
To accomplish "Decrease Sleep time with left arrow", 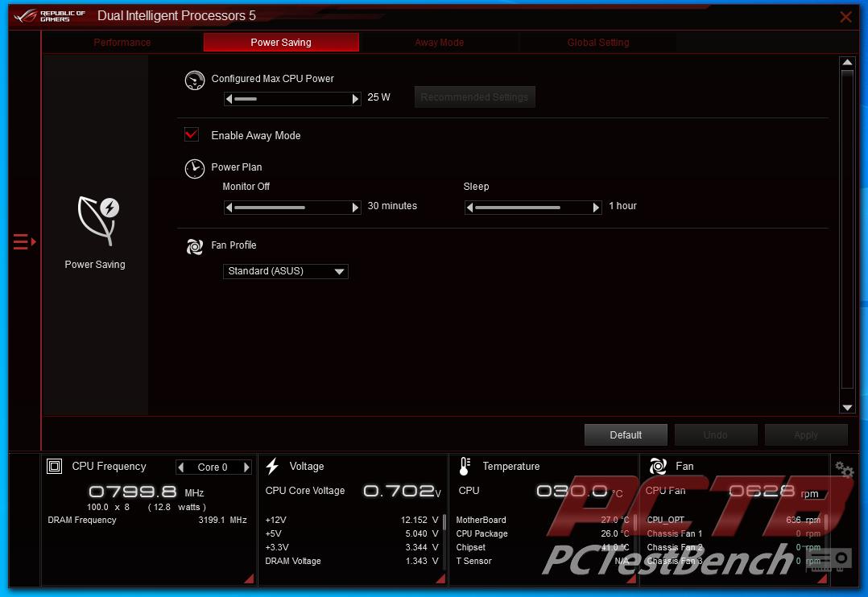I will coord(470,208).
